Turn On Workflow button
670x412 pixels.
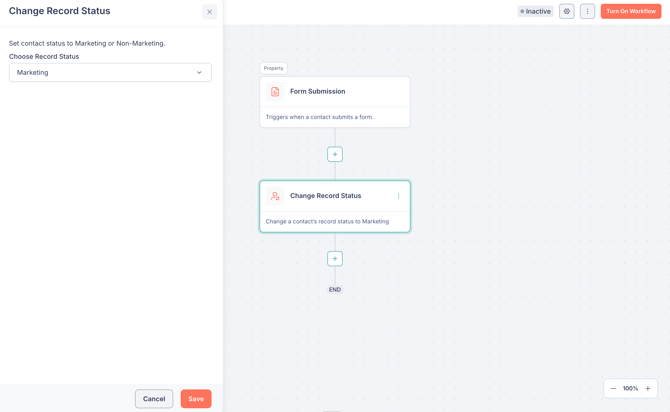630,12
